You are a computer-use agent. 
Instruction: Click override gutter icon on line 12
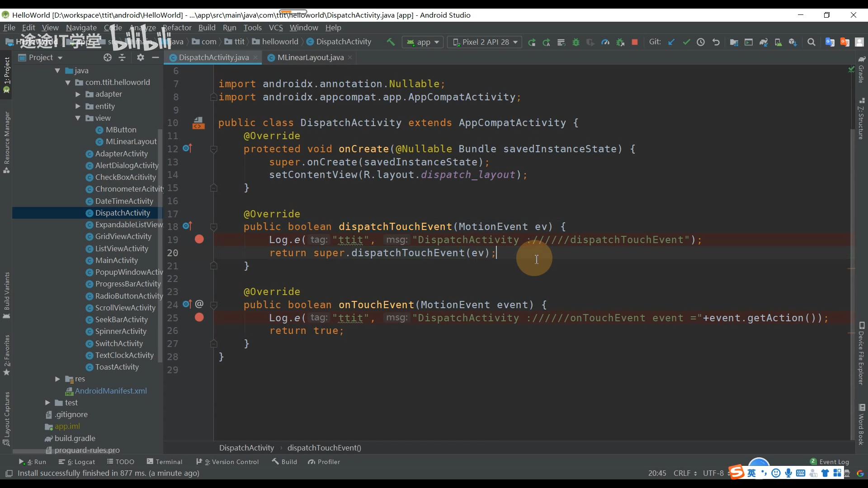point(188,149)
